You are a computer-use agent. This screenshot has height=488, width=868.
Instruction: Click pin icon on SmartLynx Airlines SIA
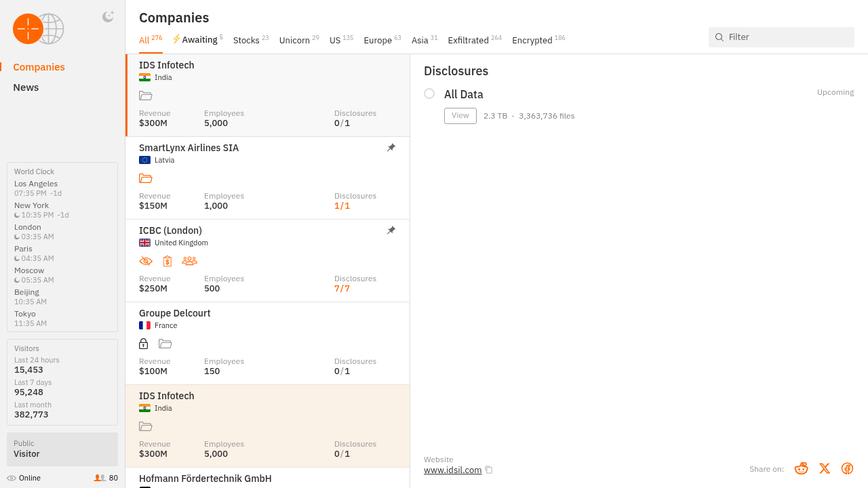391,148
